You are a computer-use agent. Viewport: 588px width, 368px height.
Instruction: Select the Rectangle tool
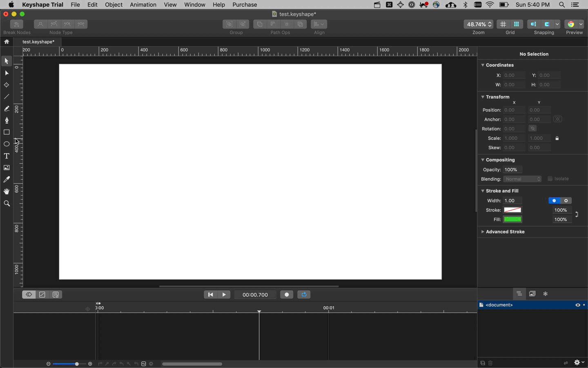pos(7,132)
